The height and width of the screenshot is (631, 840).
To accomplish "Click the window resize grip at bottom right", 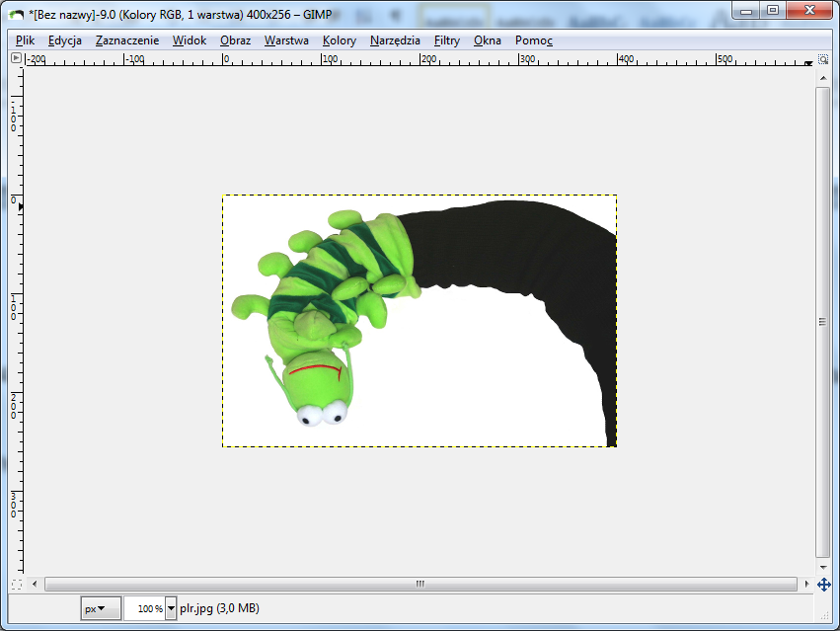I will (x=825, y=616).
